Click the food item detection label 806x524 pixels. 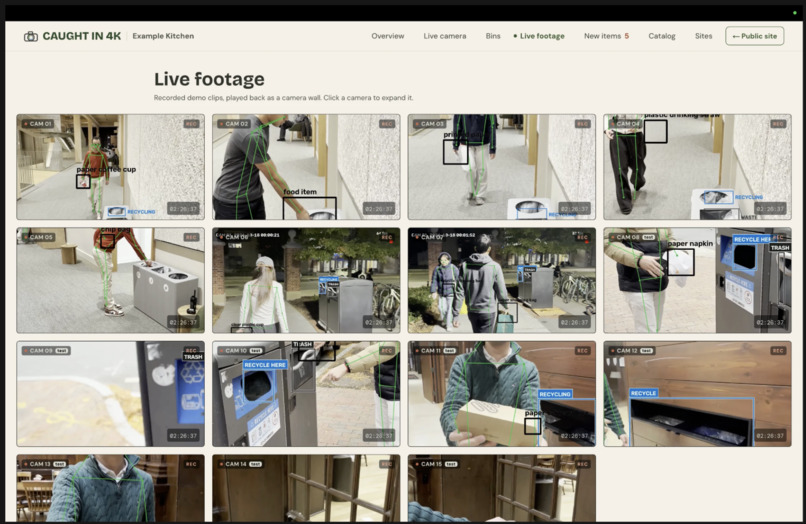point(300,192)
